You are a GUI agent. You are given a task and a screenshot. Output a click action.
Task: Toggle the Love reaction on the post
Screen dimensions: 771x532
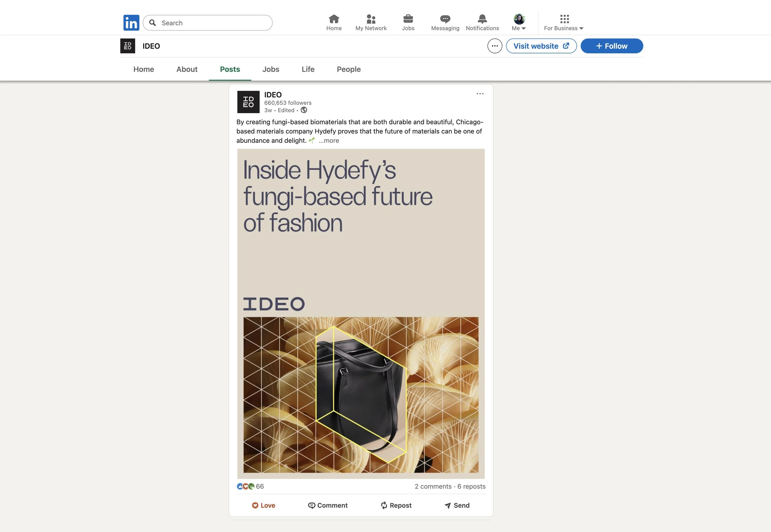(263, 505)
